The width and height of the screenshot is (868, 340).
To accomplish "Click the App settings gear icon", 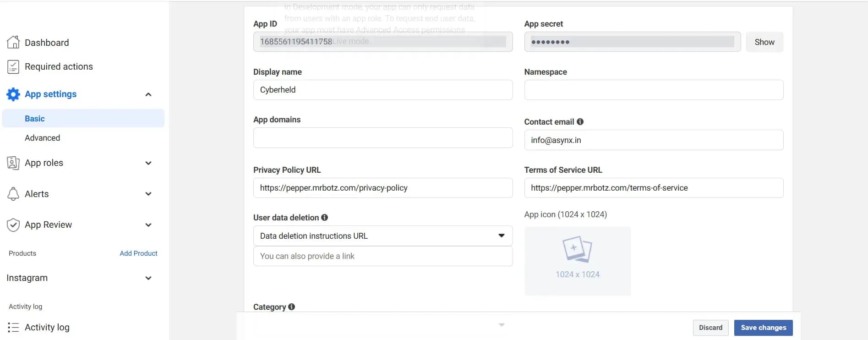I will (13, 94).
